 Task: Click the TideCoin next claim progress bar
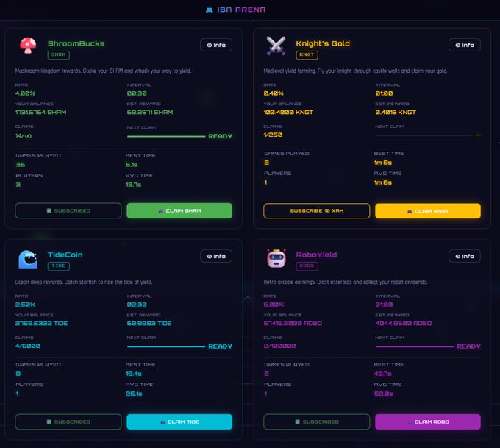coord(166,346)
